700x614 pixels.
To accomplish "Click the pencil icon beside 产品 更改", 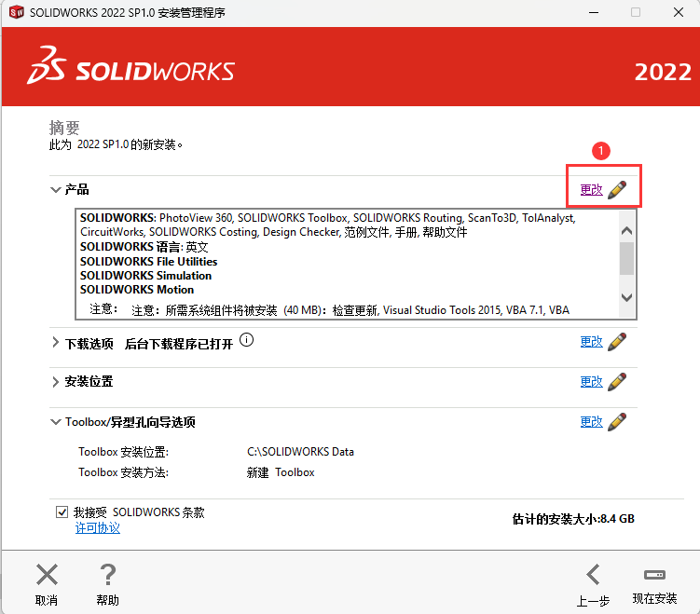I will pyautogui.click(x=617, y=190).
